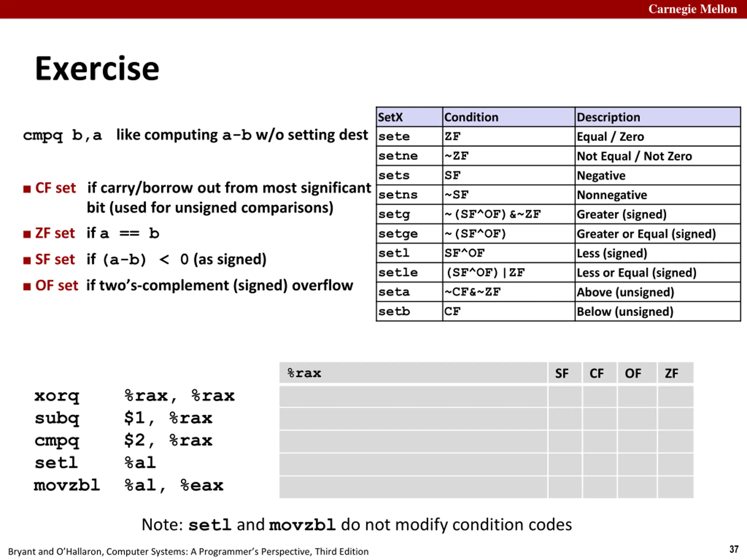Click the 'Negative' description cell
The height and width of the screenshot is (560, 747).
point(657,176)
